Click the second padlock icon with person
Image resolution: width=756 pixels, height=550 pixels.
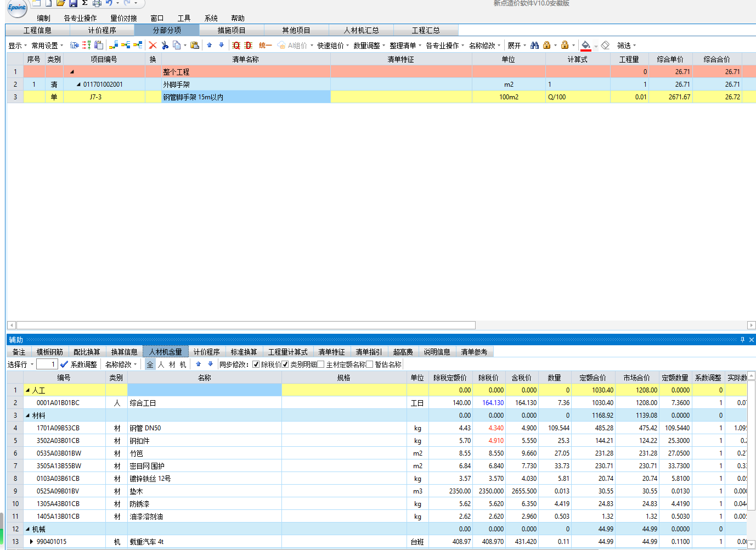[565, 46]
